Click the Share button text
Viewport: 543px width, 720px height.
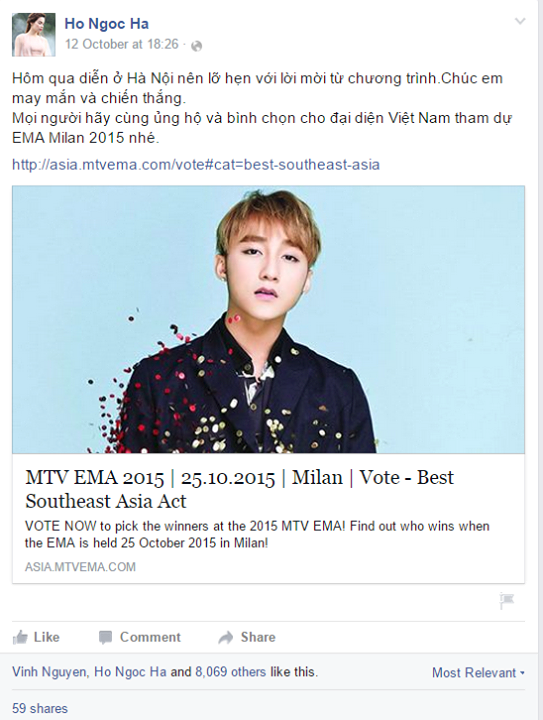point(258,637)
